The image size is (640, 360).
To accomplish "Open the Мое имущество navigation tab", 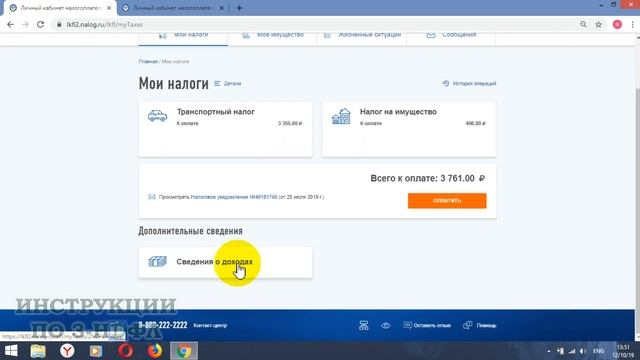I will point(272,37).
